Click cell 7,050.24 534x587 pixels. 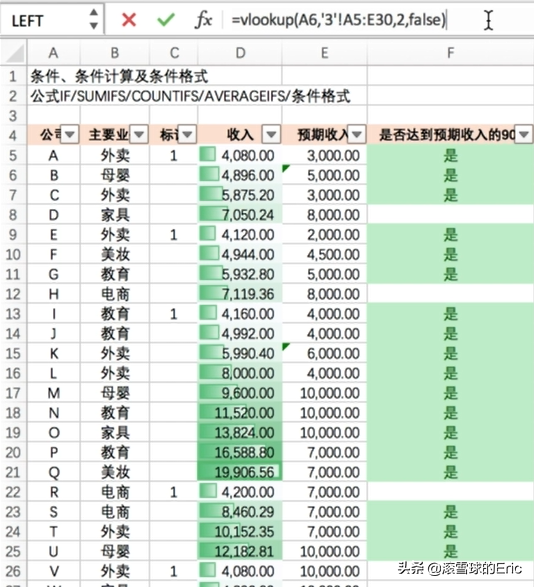point(240,215)
